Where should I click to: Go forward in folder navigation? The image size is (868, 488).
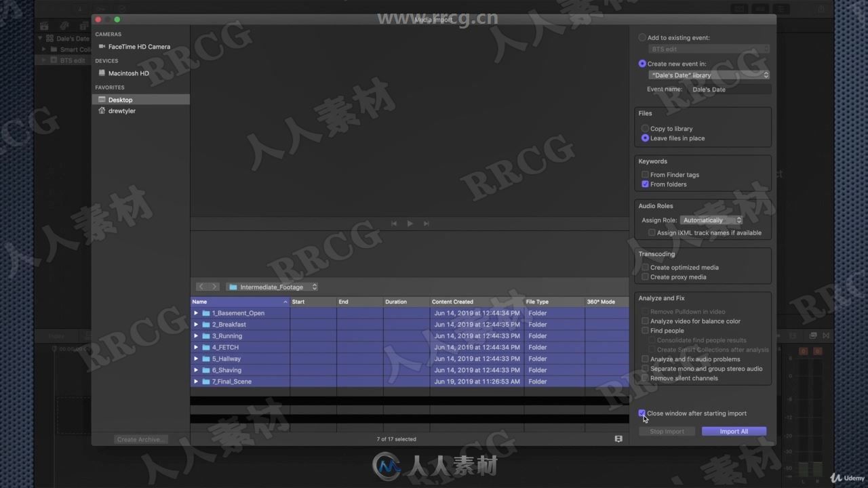coord(214,287)
